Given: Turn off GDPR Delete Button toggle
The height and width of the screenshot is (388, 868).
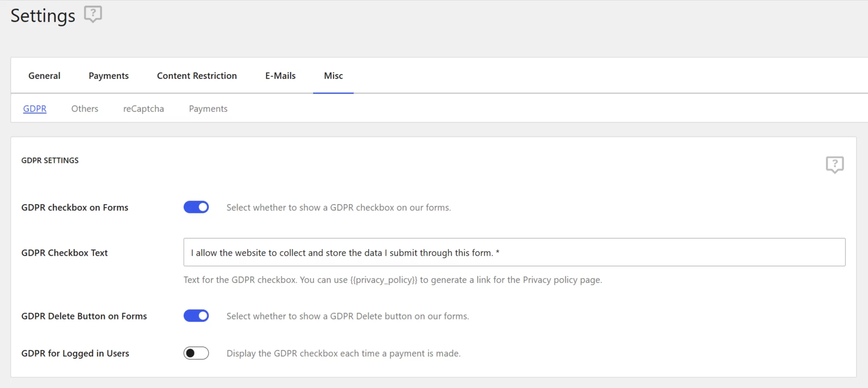Looking at the screenshot, I should pos(196,316).
